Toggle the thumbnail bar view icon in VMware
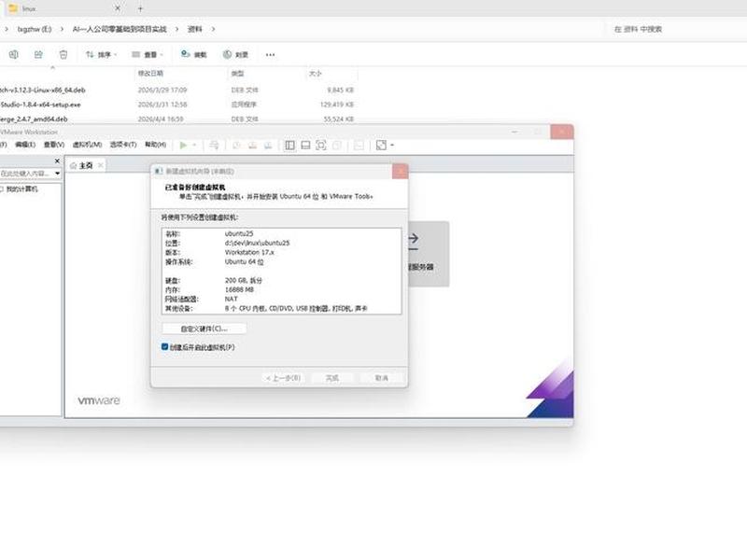Image resolution: width=747 pixels, height=560 pixels. coord(305,146)
